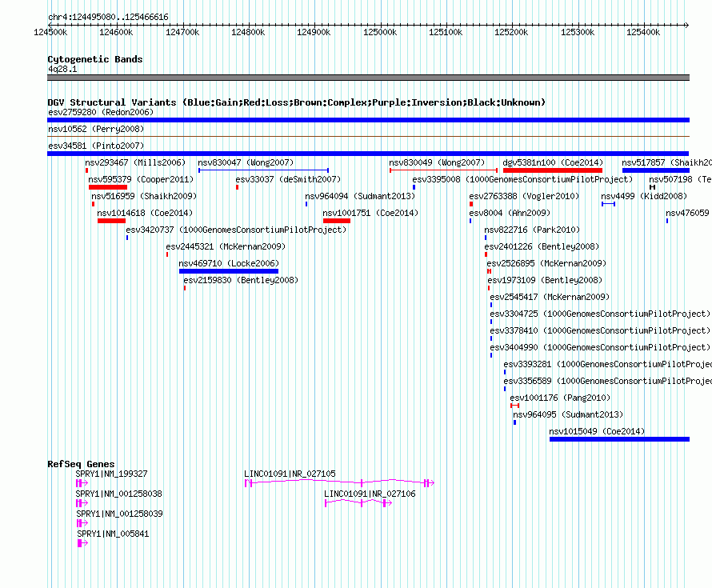The width and height of the screenshot is (712, 588).
Task: Select the dgv5381n100 (Coe2014) red loss bar
Action: point(553,170)
